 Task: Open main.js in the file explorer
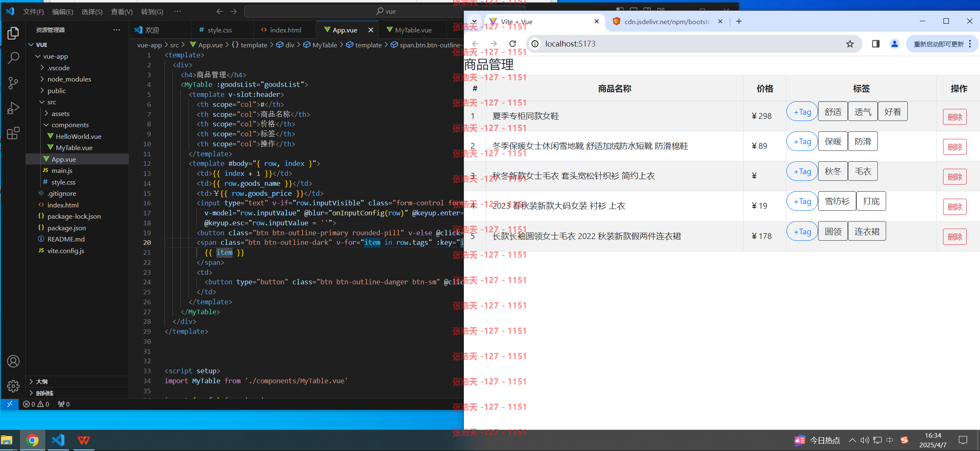(x=77, y=170)
